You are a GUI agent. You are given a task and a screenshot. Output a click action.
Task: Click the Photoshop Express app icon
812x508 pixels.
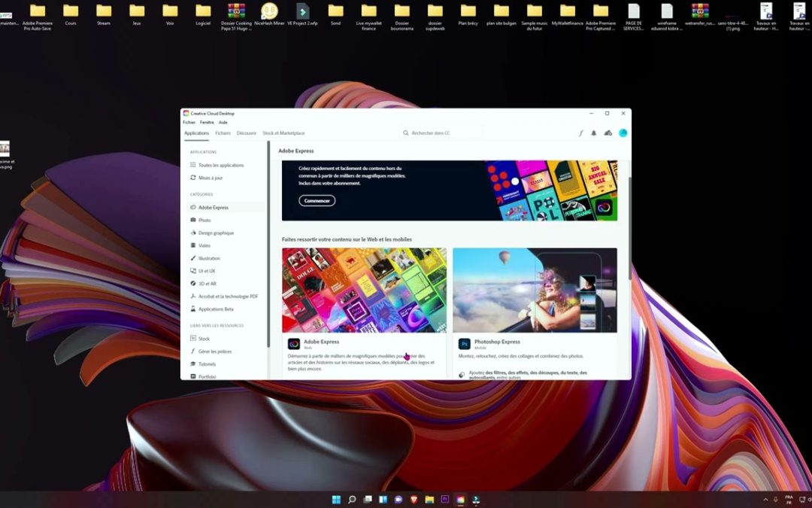click(x=465, y=344)
